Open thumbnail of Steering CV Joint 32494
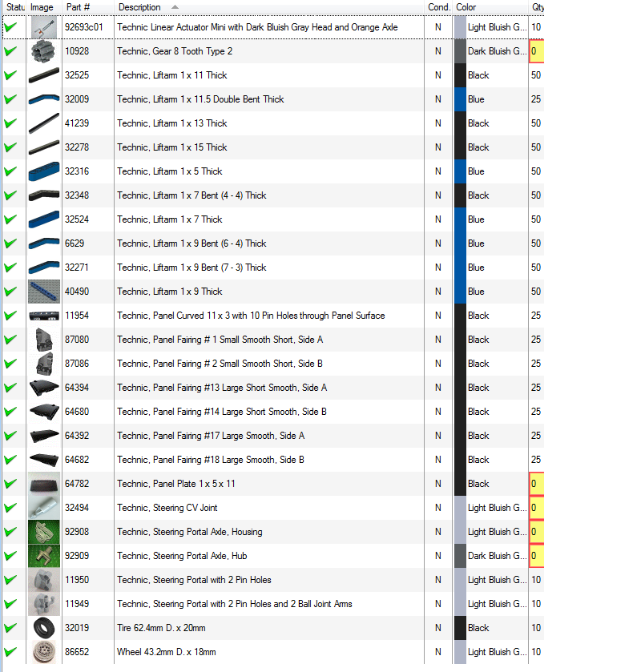The image size is (641, 672). click(44, 508)
